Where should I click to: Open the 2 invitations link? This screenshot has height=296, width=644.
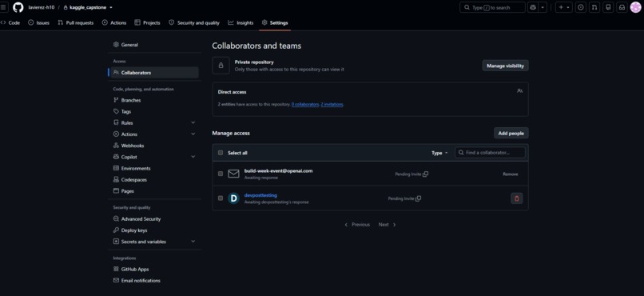point(332,105)
